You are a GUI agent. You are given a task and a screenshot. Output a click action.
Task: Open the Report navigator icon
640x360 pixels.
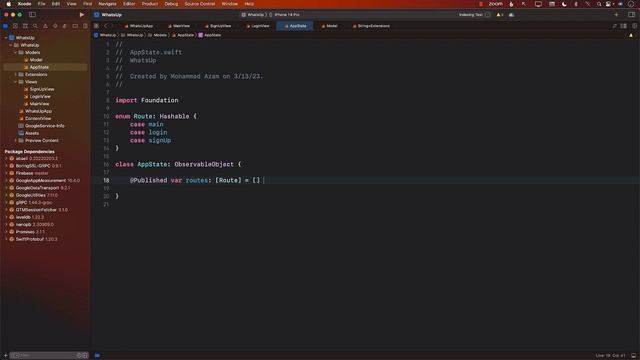click(x=85, y=26)
